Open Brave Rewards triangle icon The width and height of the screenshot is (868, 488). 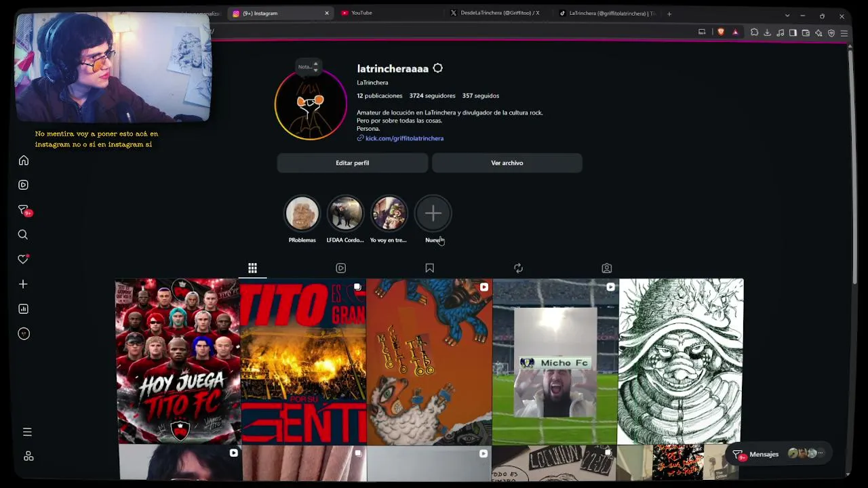pos(735,32)
